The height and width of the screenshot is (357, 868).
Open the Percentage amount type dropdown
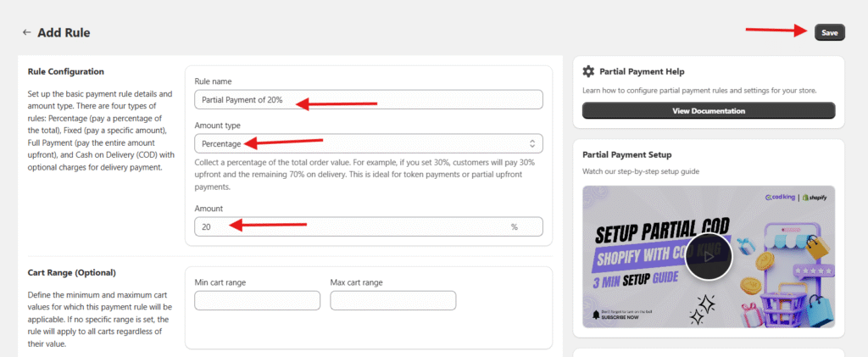tap(368, 143)
